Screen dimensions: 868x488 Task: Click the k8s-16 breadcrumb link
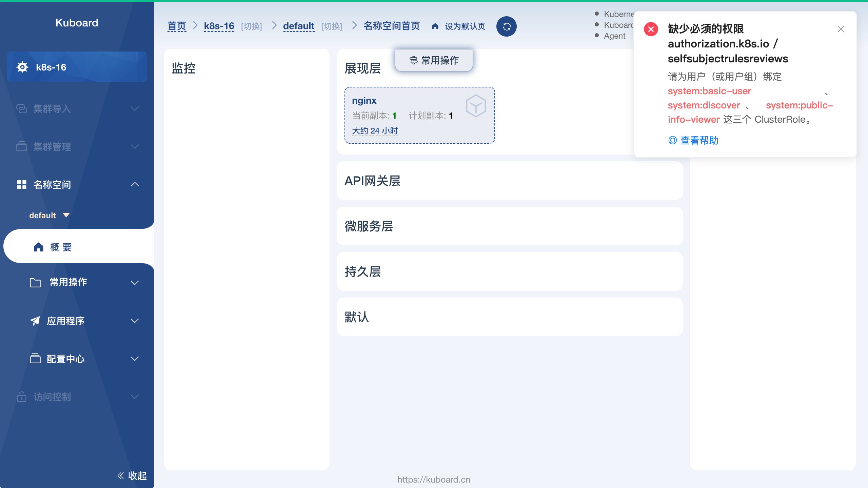(219, 26)
